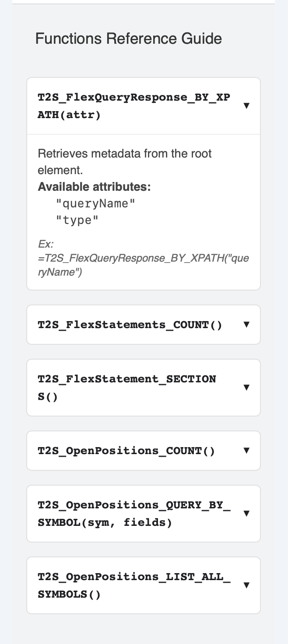Expand T2S_FlexStatement_SECTIONS() via its triangle
Image resolution: width=288 pixels, height=644 pixels.
[246, 388]
